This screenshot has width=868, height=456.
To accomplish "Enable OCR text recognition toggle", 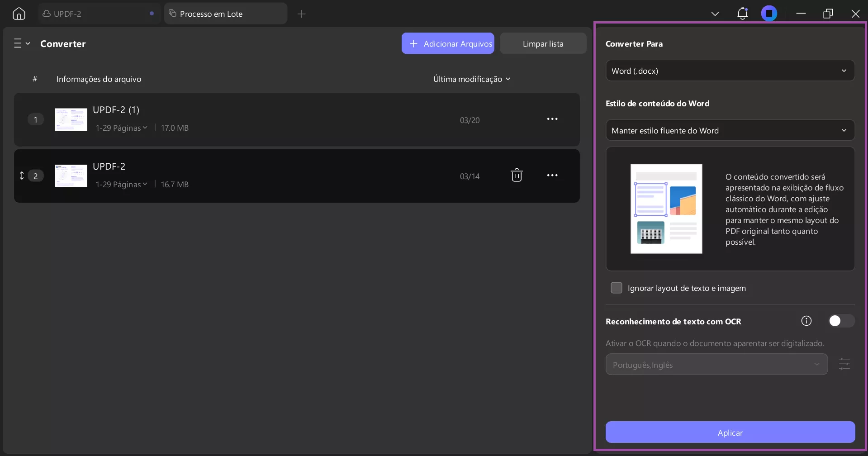I will 841,321.
